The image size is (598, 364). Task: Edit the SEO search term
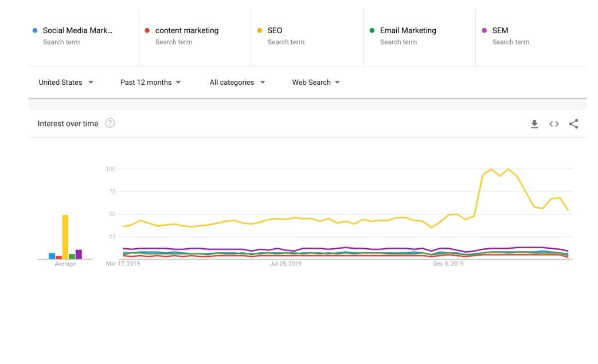[275, 30]
